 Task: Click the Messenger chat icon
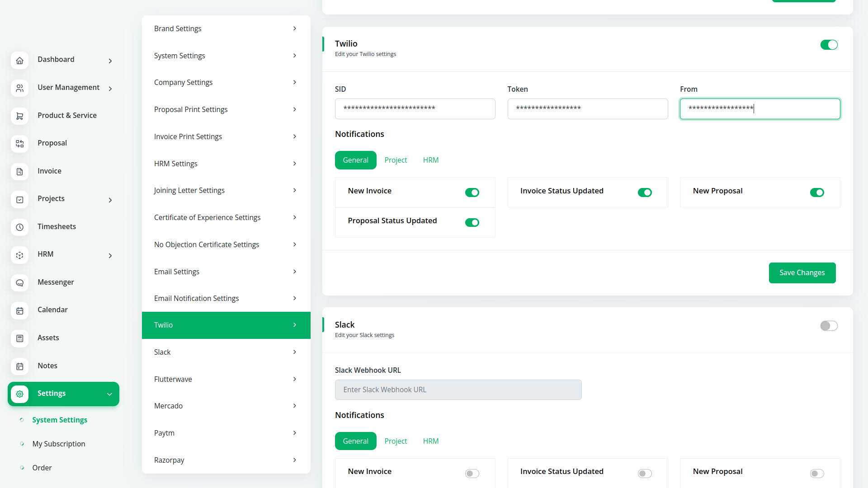pyautogui.click(x=19, y=283)
